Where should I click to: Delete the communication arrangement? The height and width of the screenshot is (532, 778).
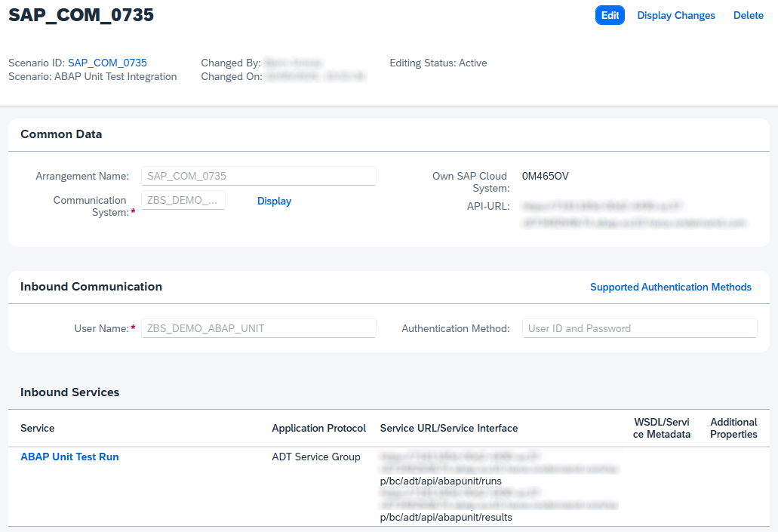point(749,15)
